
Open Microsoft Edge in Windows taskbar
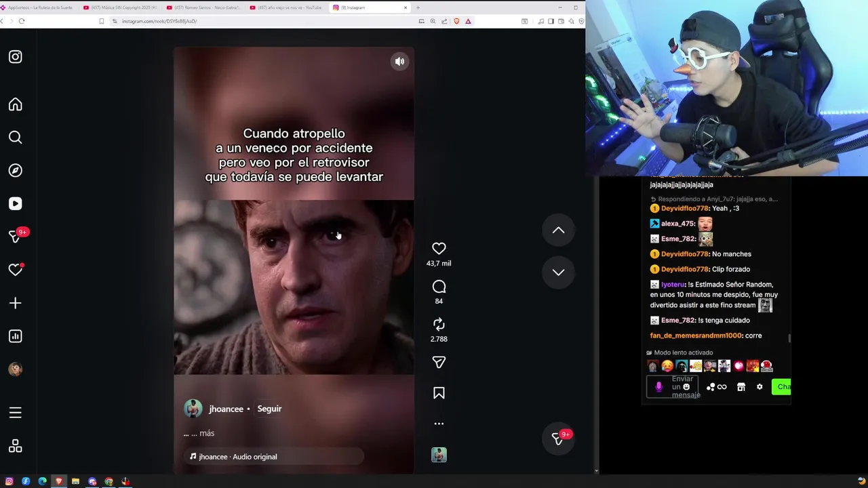pos(42,481)
